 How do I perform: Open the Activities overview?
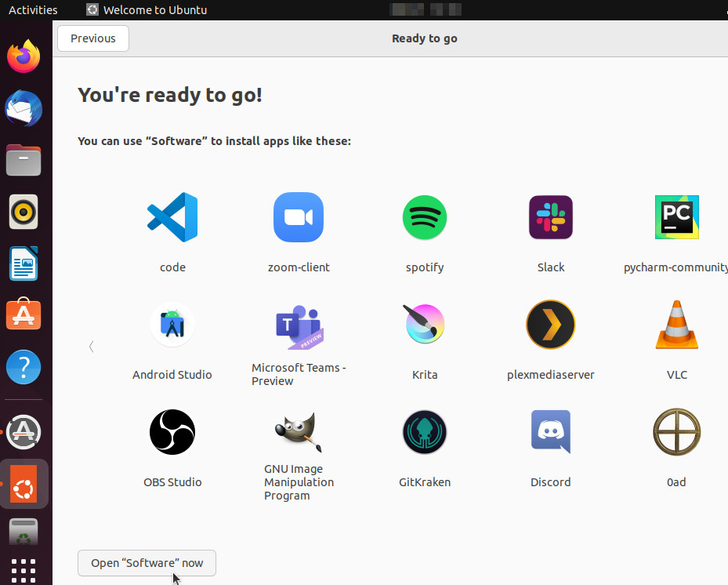[x=33, y=9]
